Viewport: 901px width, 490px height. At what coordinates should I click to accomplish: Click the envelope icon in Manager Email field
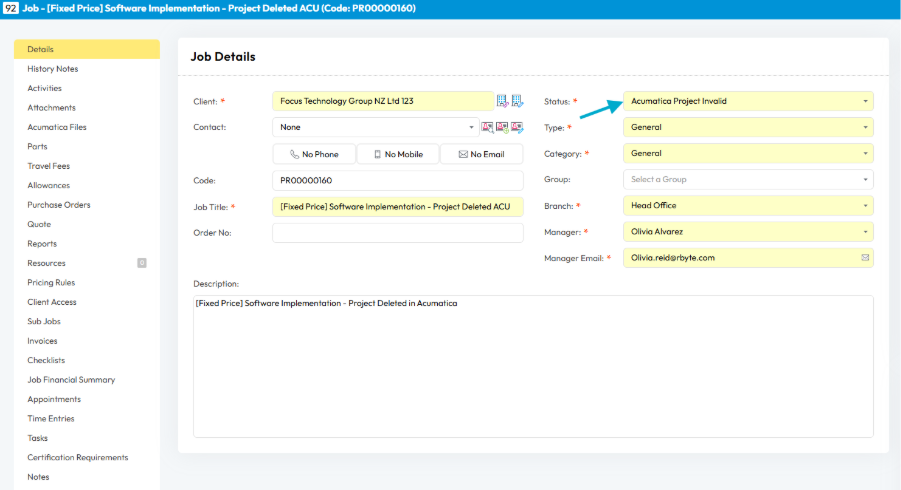[864, 257]
